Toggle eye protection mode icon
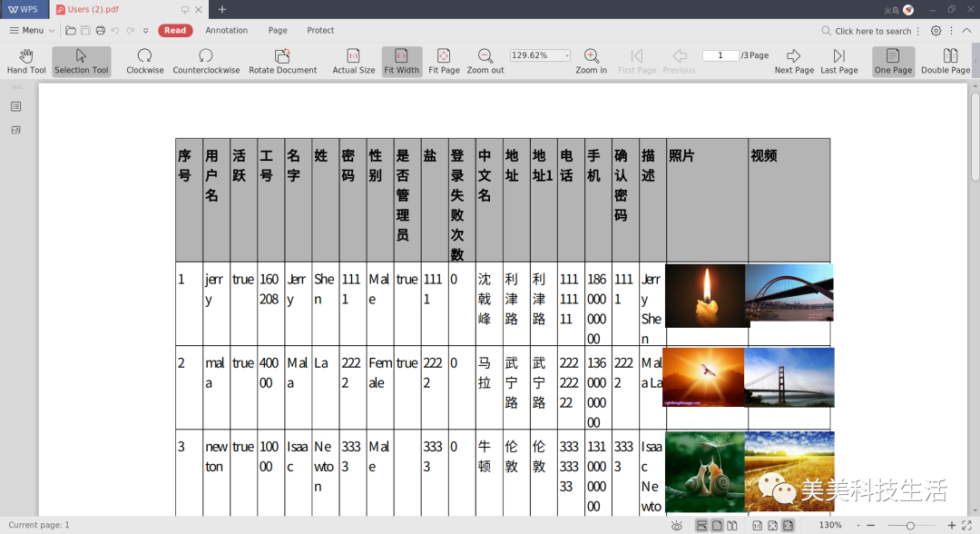Screen dimensions: 980x534 [x=677, y=525]
